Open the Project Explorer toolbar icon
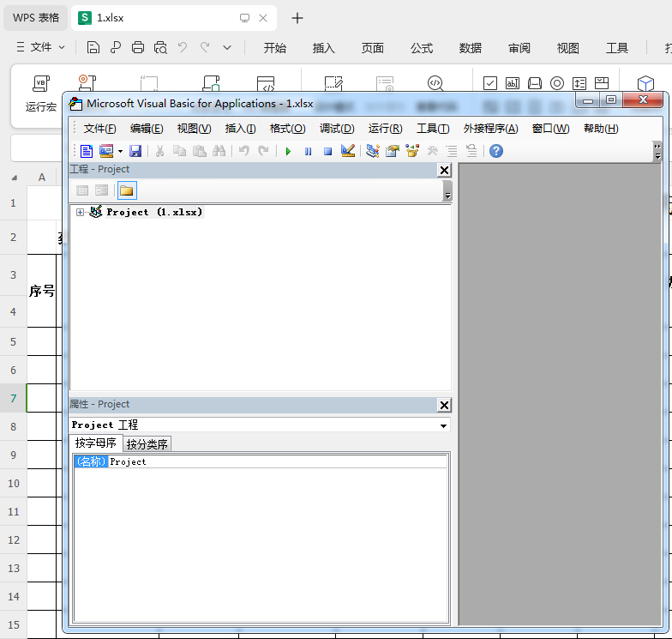The image size is (672, 639). click(x=372, y=151)
